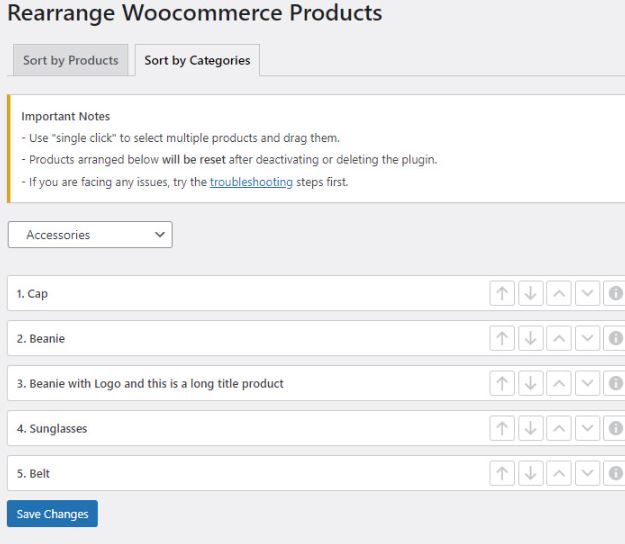This screenshot has width=625, height=544.
Task: Show info for Beanie with Logo product
Action: tap(615, 383)
